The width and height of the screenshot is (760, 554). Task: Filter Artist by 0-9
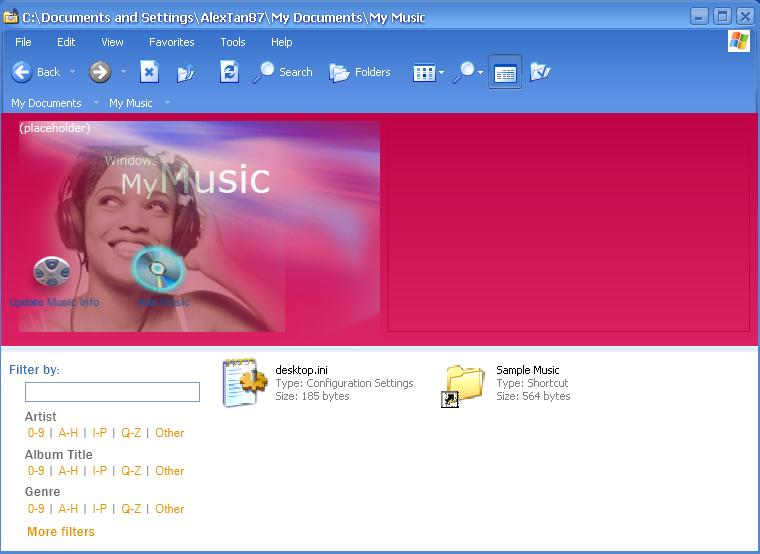point(36,433)
